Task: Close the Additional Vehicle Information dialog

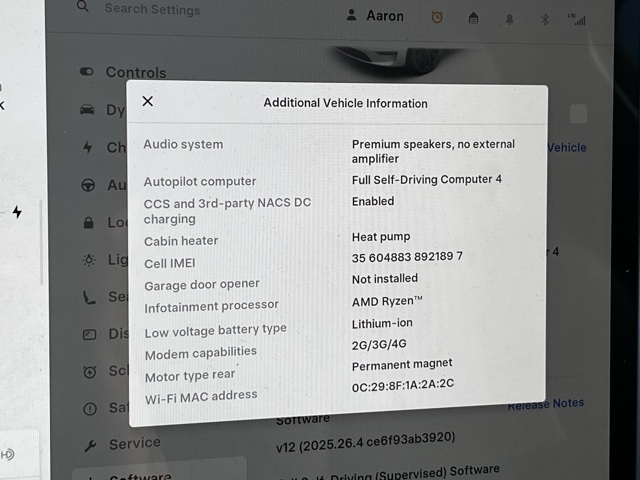Action: [148, 101]
